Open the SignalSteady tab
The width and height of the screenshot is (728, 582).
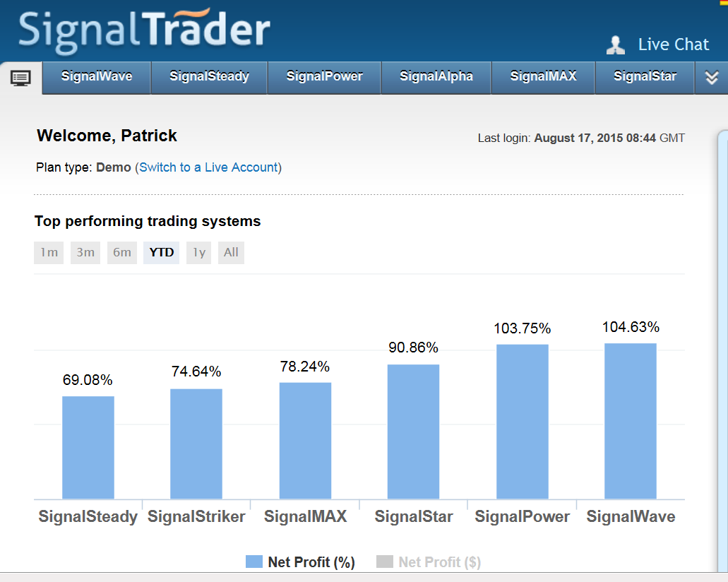209,76
